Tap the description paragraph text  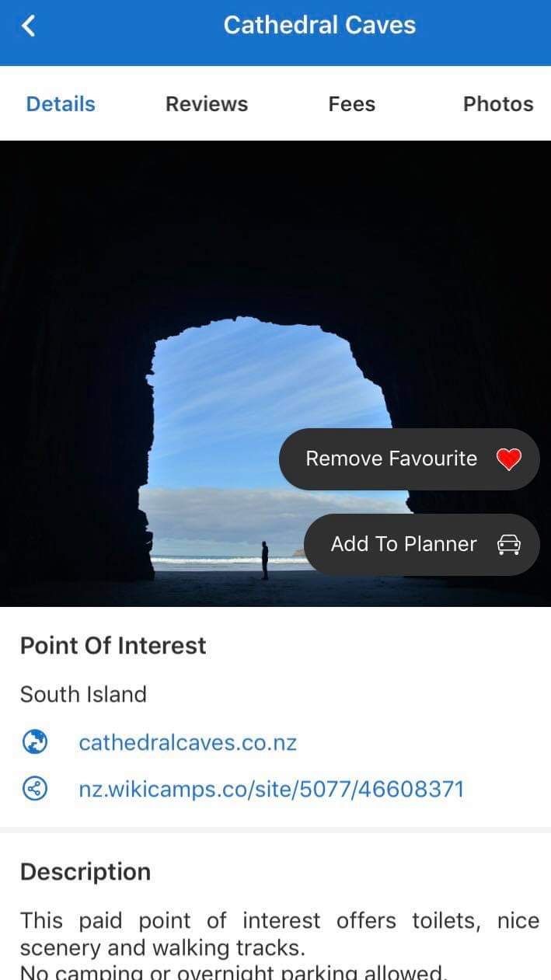[280, 945]
